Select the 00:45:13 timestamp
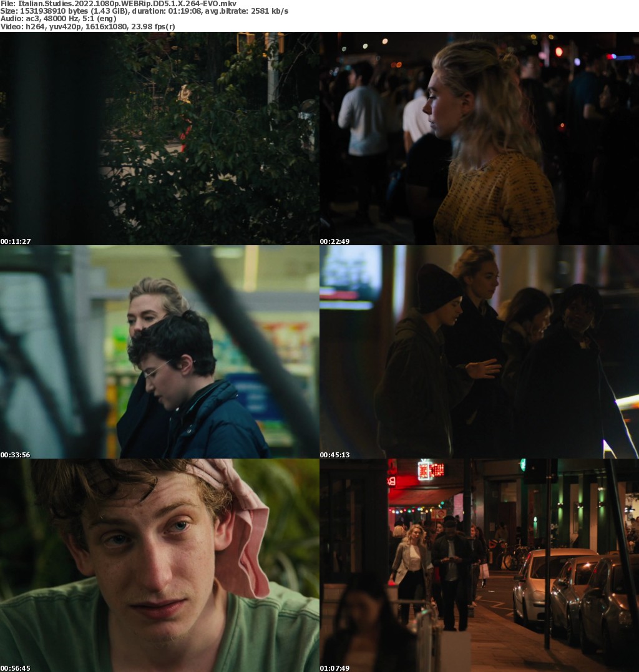This screenshot has height=672, width=639. click(335, 455)
